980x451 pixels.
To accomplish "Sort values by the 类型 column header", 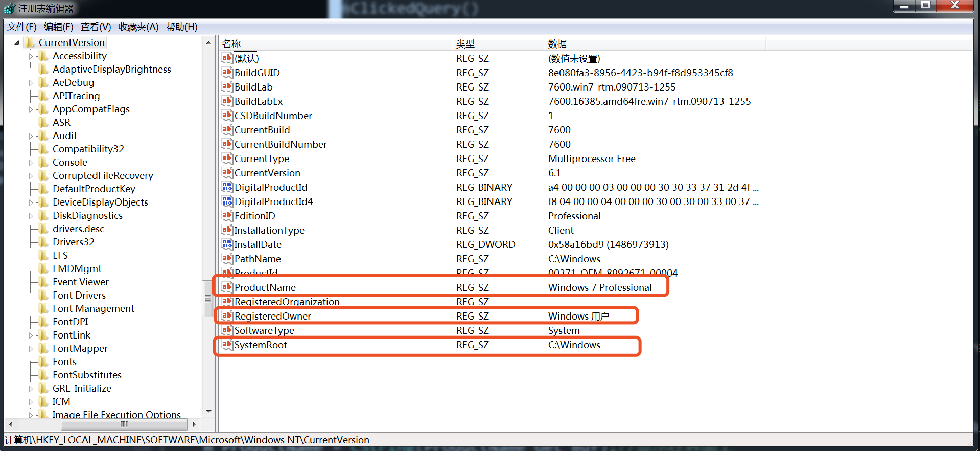I will pyautogui.click(x=499, y=43).
